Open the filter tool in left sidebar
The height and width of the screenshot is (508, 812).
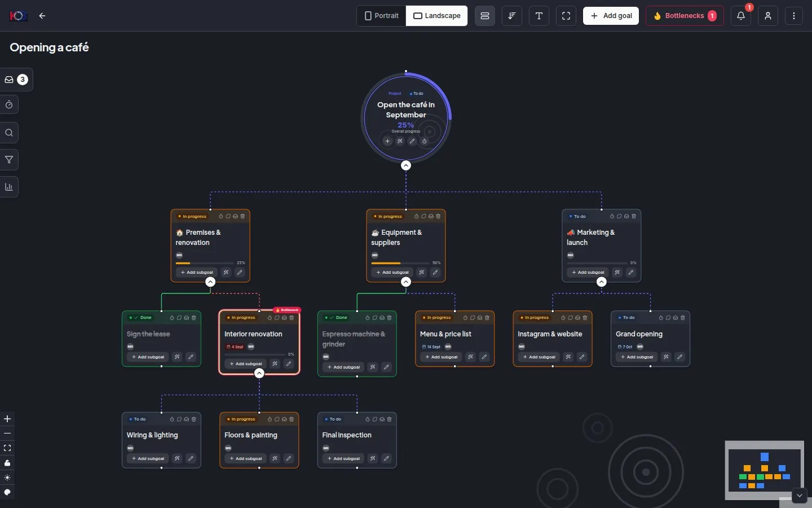(x=9, y=160)
